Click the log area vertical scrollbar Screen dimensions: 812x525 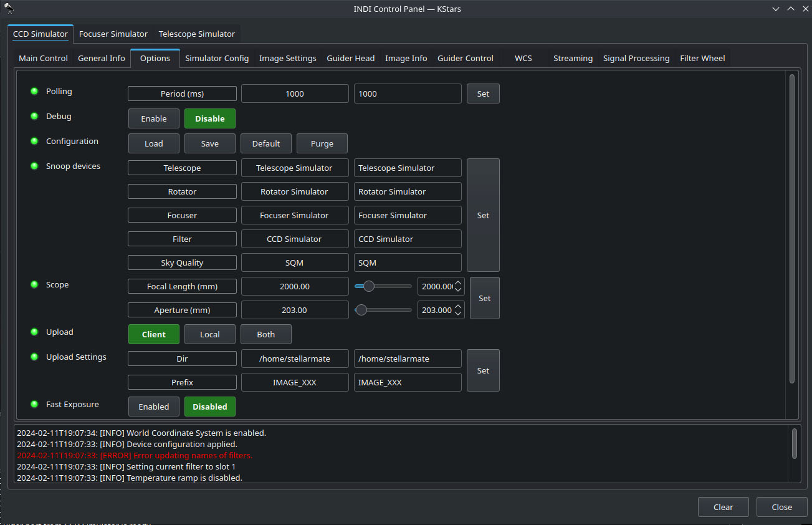point(794,443)
